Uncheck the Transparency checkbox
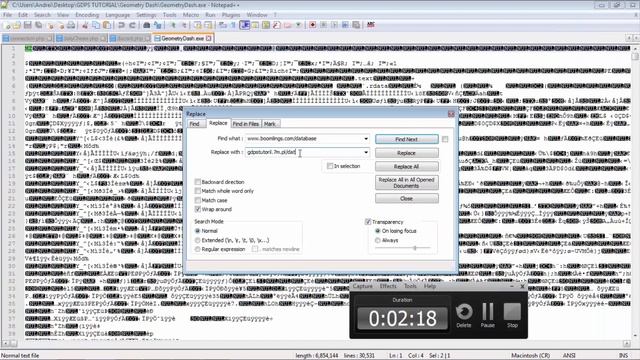This screenshot has width=640, height=360. click(x=368, y=222)
